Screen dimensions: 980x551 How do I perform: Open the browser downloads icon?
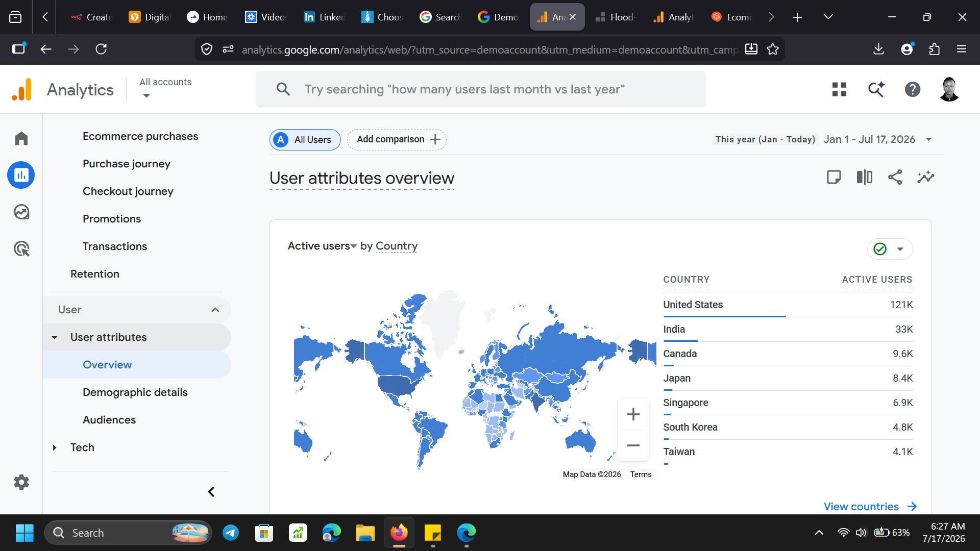click(878, 49)
